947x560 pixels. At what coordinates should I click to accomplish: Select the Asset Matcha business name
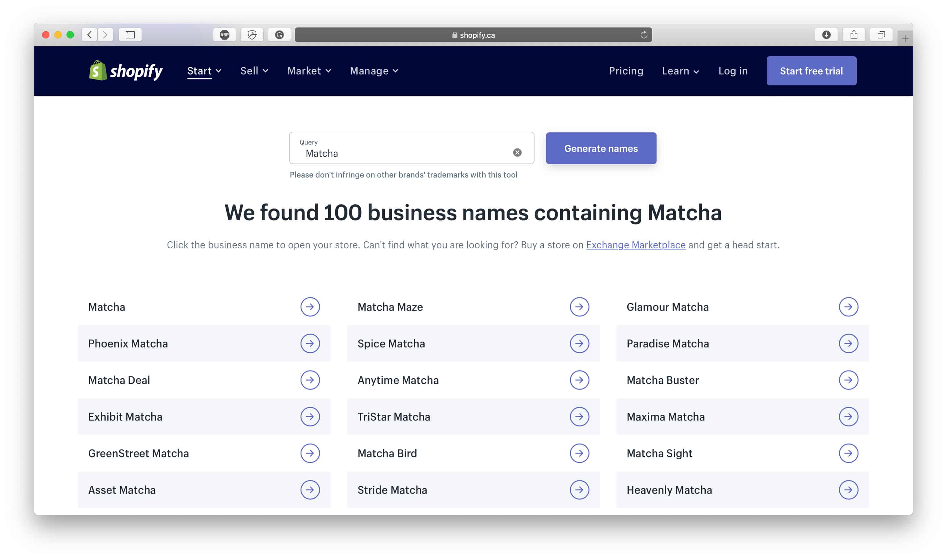122,490
